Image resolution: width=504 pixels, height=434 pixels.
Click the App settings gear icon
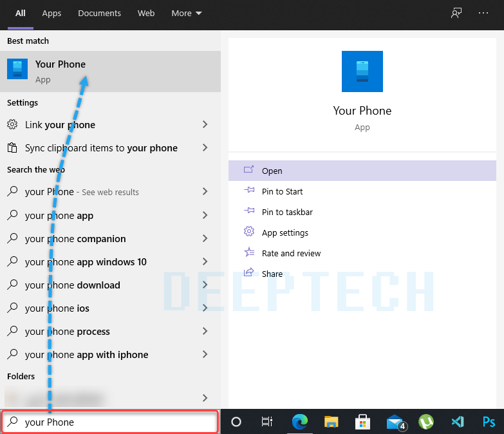[x=249, y=231]
